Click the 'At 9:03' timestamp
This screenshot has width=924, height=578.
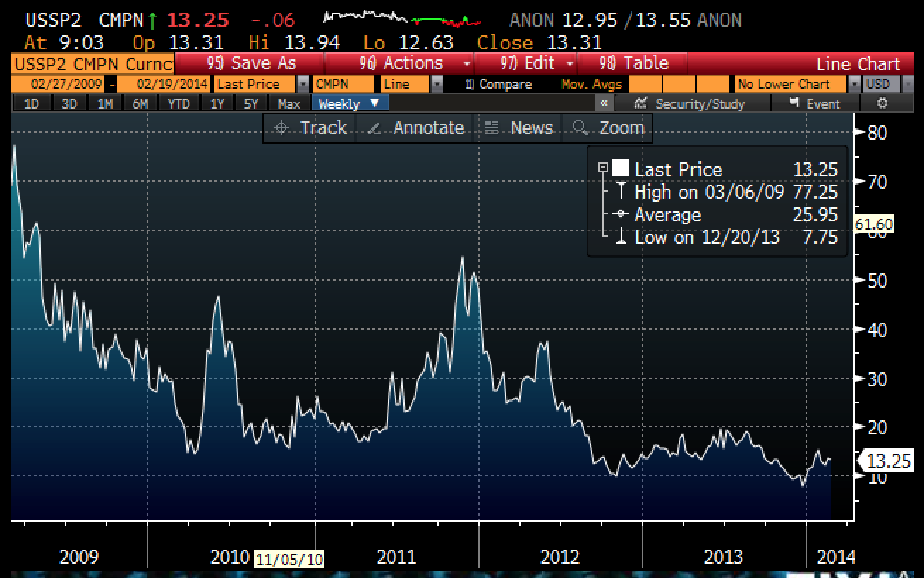(65, 42)
